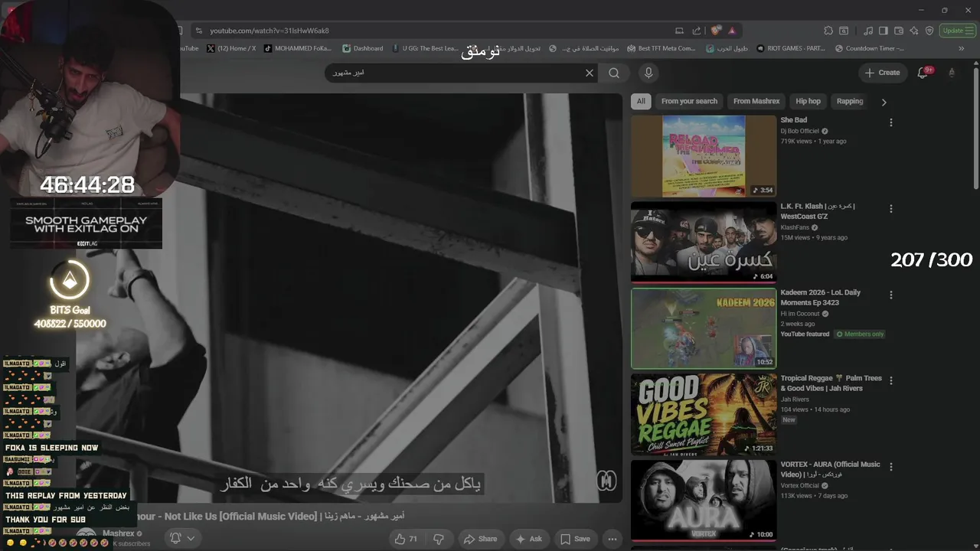Open the site information icon beside URL

tap(199, 31)
